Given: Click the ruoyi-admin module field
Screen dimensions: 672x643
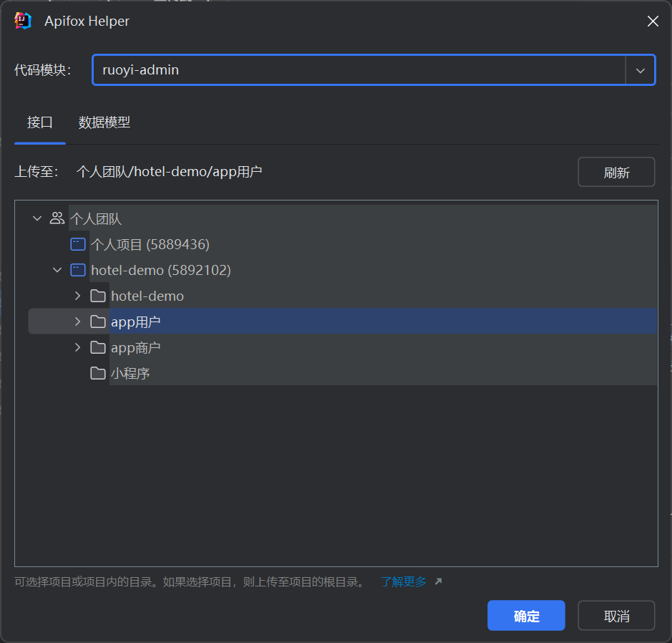Looking at the screenshot, I should (x=358, y=70).
